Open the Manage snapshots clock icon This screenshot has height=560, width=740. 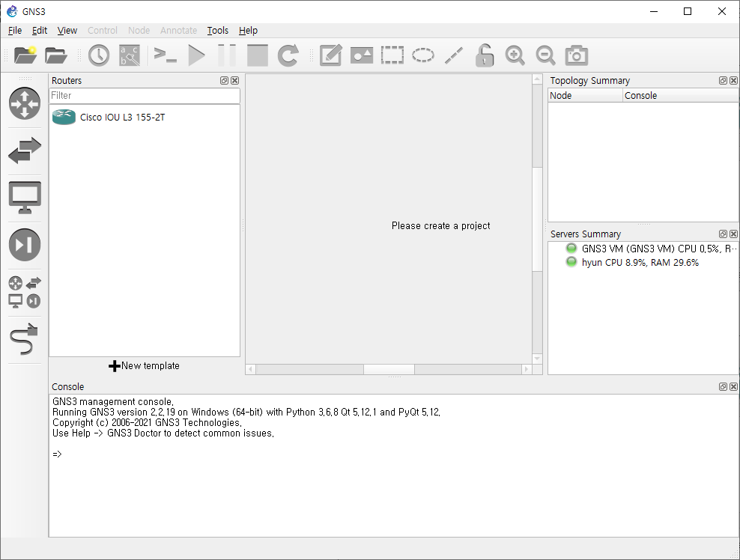coord(99,55)
